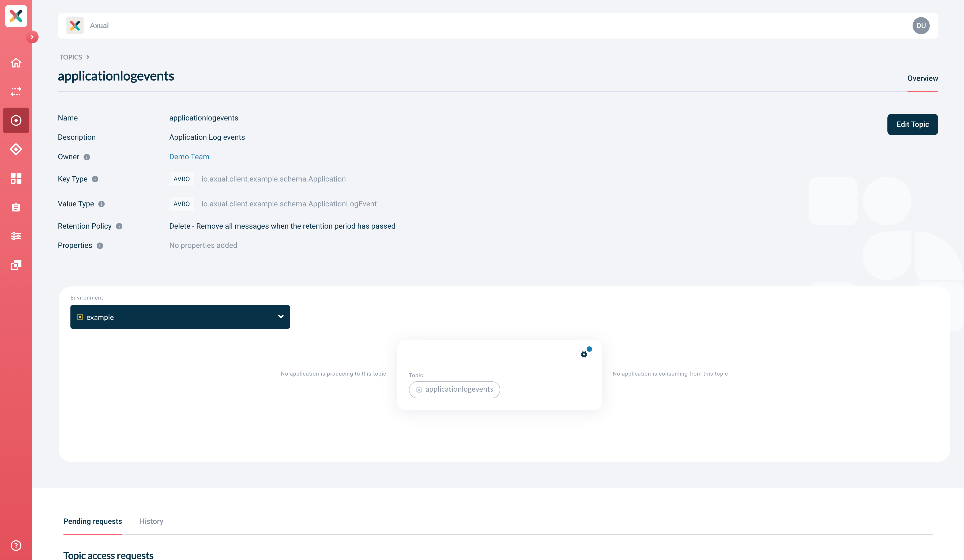Click the Edit Topic button

pos(912,124)
